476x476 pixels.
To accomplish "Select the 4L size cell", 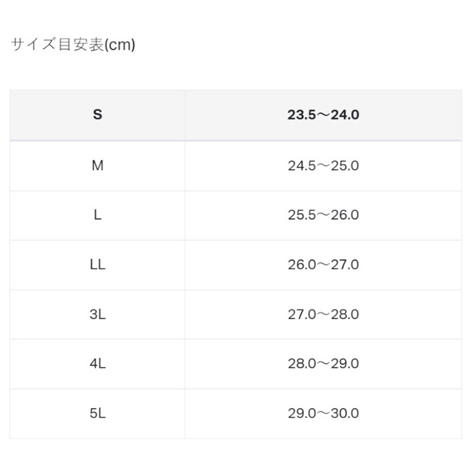I will (x=97, y=364).
